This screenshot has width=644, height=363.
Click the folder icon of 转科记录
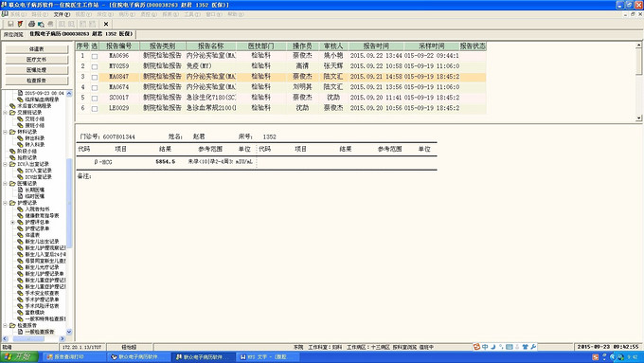[x=12, y=132]
